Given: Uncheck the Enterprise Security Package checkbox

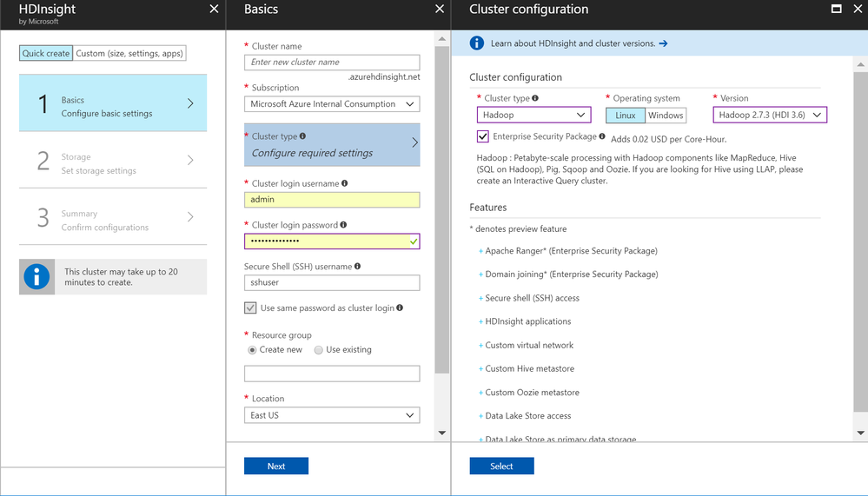Looking at the screenshot, I should (483, 136).
